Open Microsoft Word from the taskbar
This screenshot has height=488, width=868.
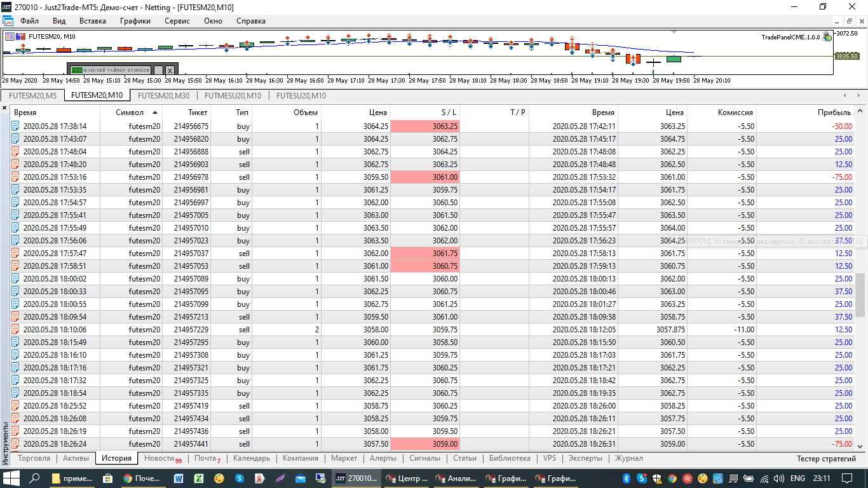pyautogui.click(x=178, y=478)
